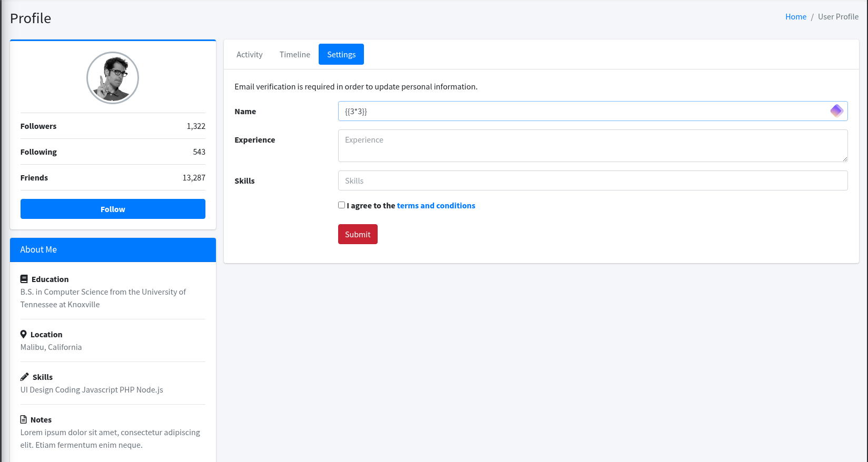Screen dimensions: 868x462
Task: Click the Location heading text
Action: 46,334
